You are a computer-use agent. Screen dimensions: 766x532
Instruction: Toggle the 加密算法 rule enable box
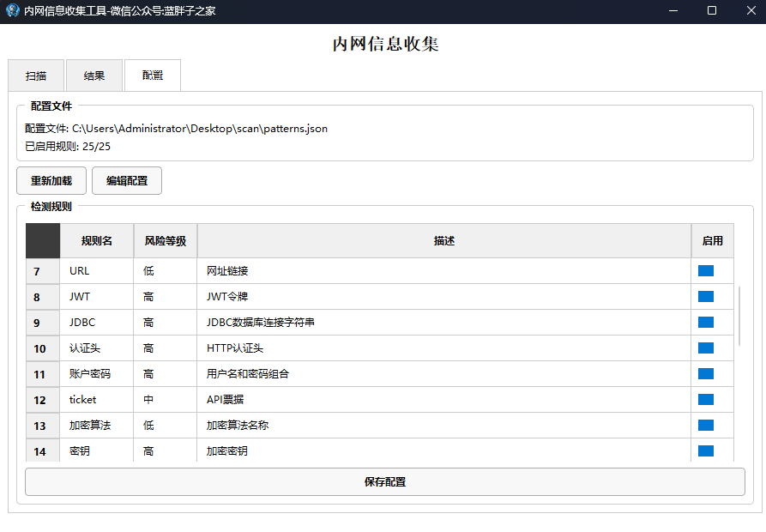[706, 425]
